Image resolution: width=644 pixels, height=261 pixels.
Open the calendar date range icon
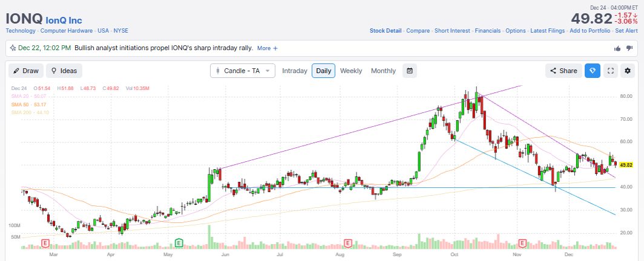click(x=410, y=71)
